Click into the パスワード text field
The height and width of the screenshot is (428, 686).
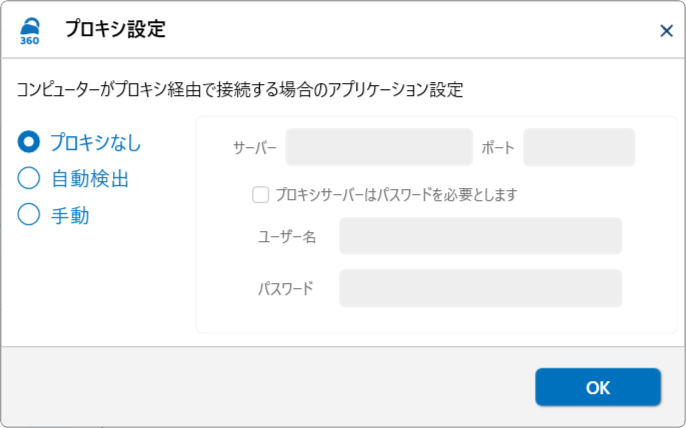[x=480, y=288]
